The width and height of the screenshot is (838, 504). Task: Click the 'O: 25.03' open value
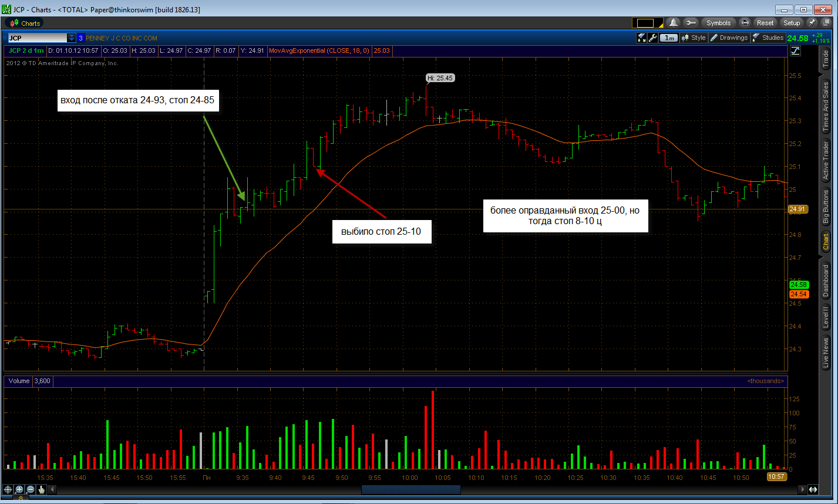click(115, 50)
